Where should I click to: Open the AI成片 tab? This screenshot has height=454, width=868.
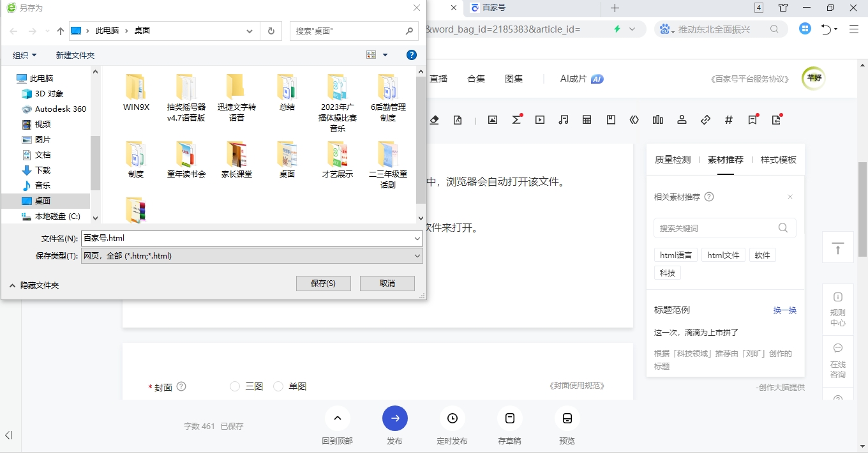581,79
